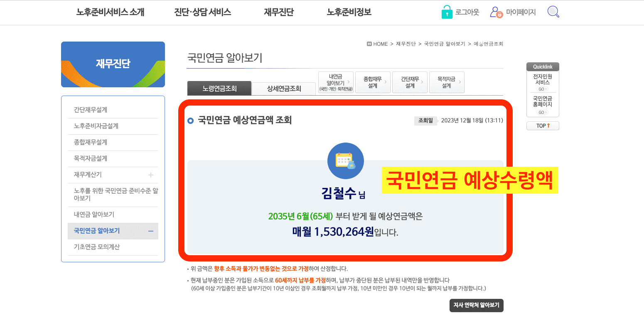Select 종합재무설계 in the sidebar
This screenshot has width=644, height=313.
(113, 142)
